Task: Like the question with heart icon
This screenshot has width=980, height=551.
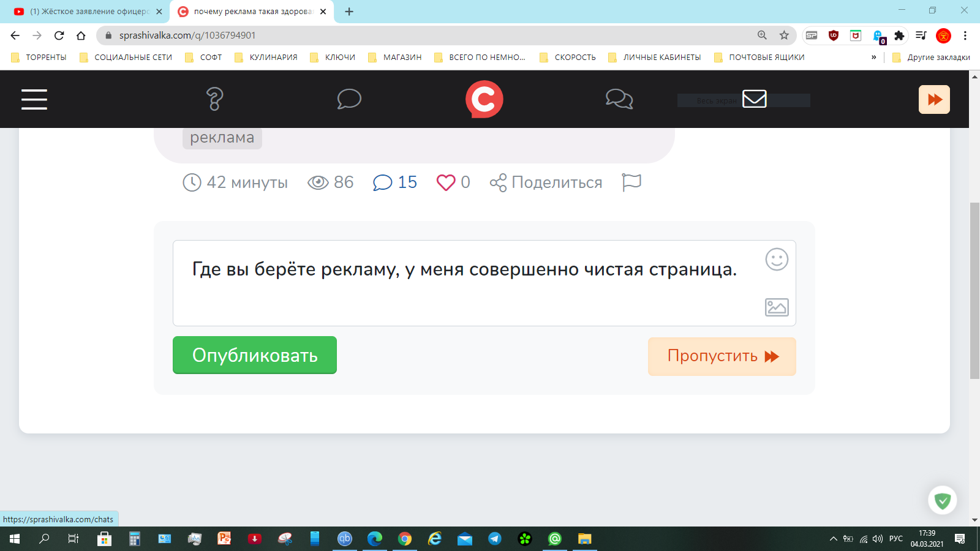Action: (446, 182)
